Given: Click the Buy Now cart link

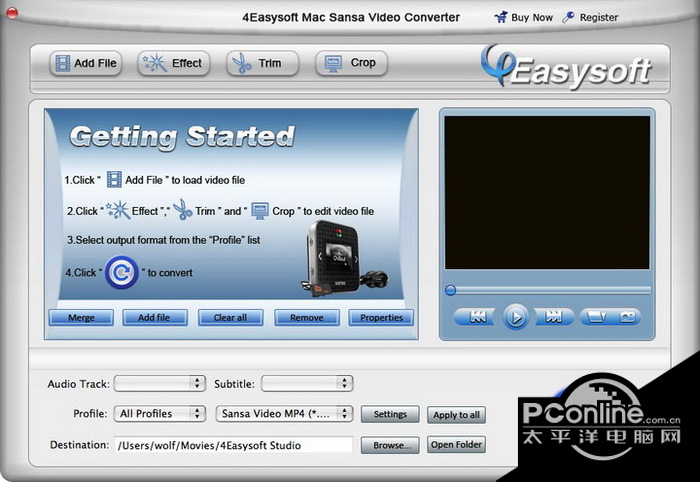Looking at the screenshot, I should click(524, 17).
